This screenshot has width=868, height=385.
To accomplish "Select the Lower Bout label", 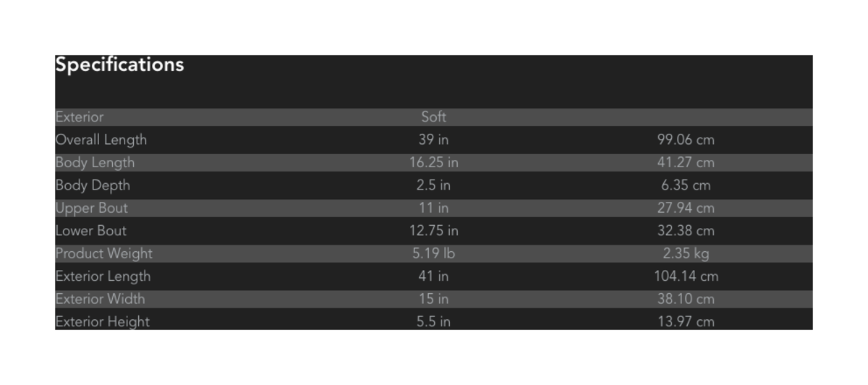I will pos(91,231).
